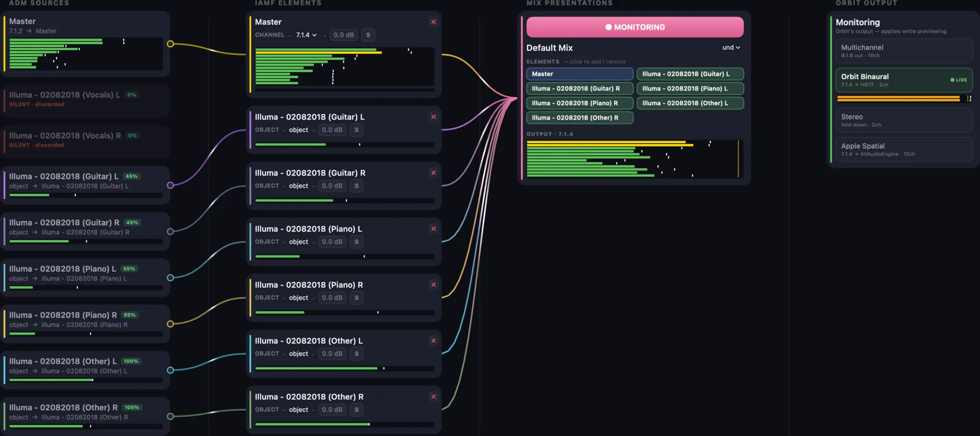Remove the Master IAMF element
Viewport: 980px width, 436px height.
433,22
